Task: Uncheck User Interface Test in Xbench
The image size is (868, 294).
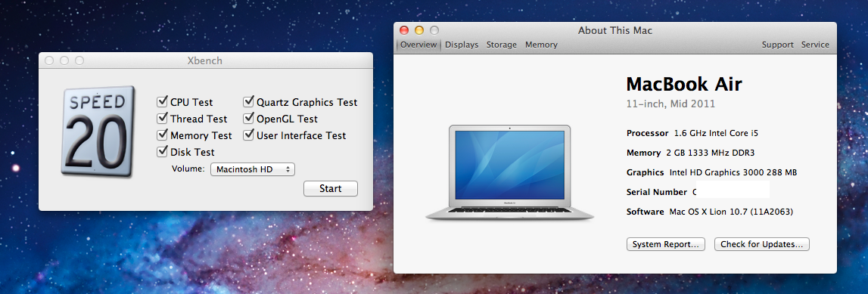Action: tap(248, 135)
